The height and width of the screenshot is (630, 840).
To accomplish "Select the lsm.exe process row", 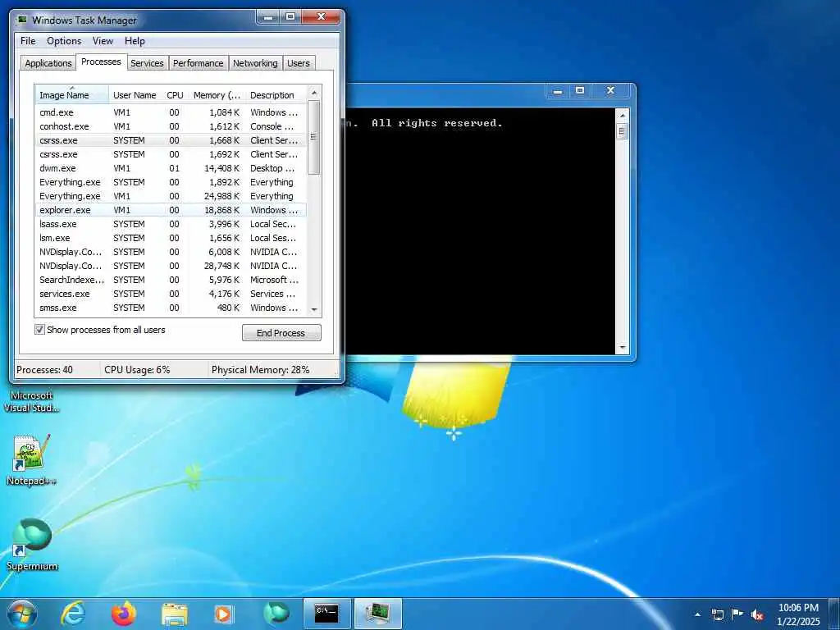I will point(171,238).
